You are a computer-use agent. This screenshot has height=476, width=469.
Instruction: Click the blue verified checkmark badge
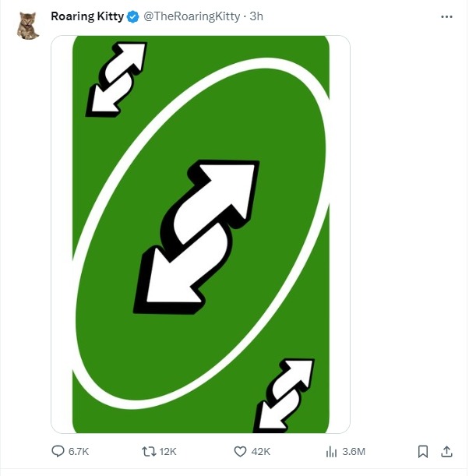[133, 17]
